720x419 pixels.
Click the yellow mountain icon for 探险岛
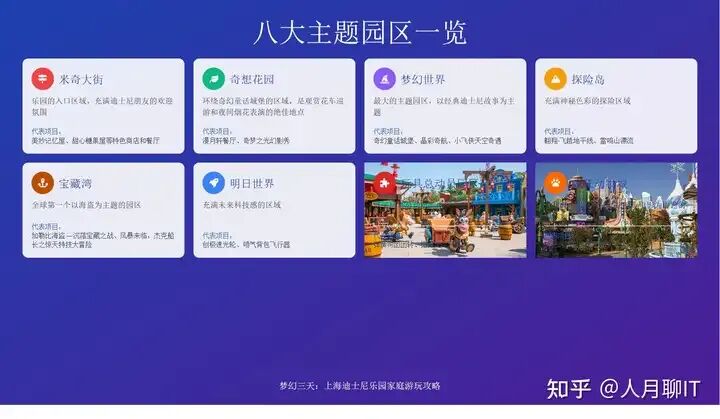point(555,79)
